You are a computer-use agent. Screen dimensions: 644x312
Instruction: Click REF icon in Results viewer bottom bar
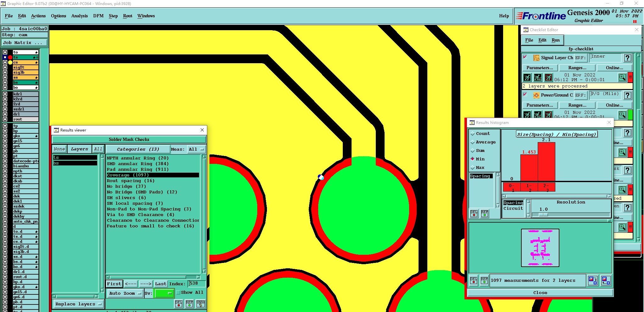(189, 304)
